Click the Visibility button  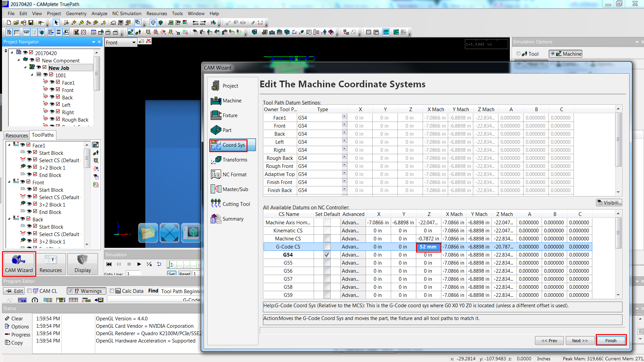pos(609,203)
